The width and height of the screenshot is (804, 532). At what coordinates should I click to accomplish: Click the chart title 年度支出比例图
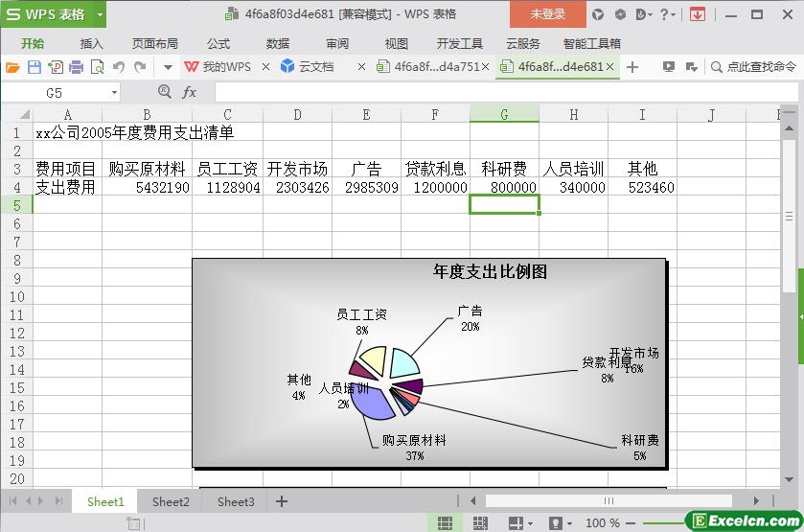(x=490, y=271)
